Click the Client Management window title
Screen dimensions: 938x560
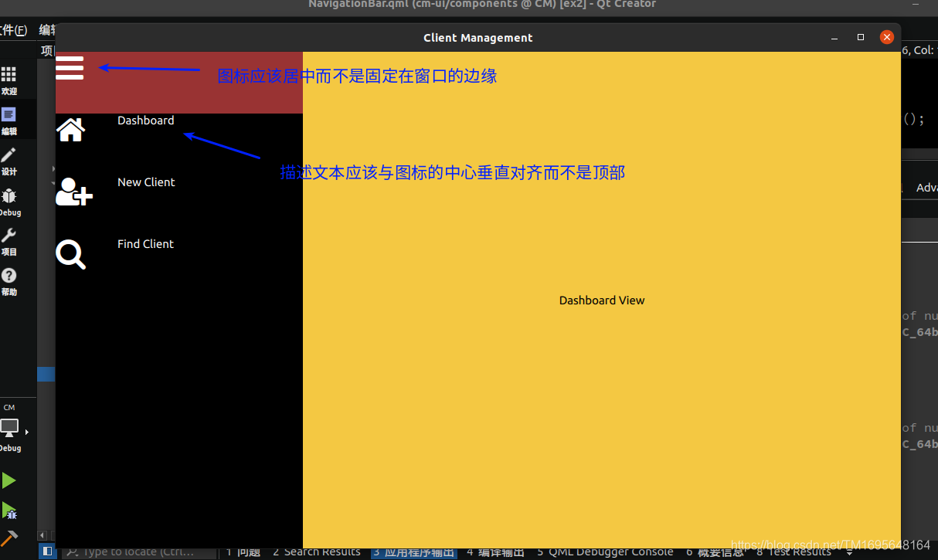tap(478, 38)
